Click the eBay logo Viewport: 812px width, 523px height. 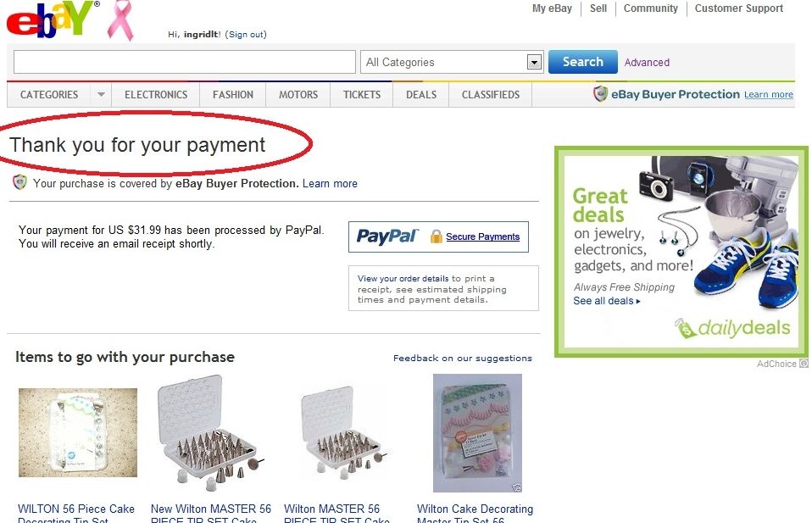(x=51, y=20)
